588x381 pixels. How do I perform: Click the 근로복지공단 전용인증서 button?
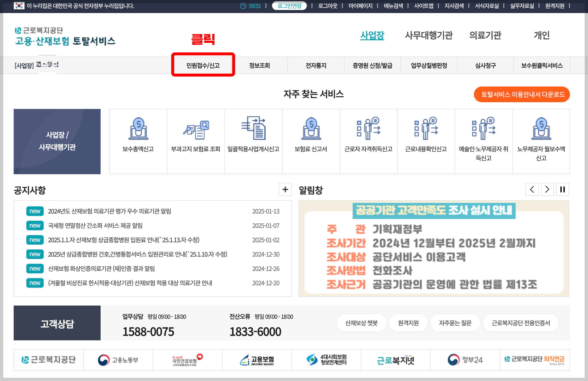click(x=521, y=323)
